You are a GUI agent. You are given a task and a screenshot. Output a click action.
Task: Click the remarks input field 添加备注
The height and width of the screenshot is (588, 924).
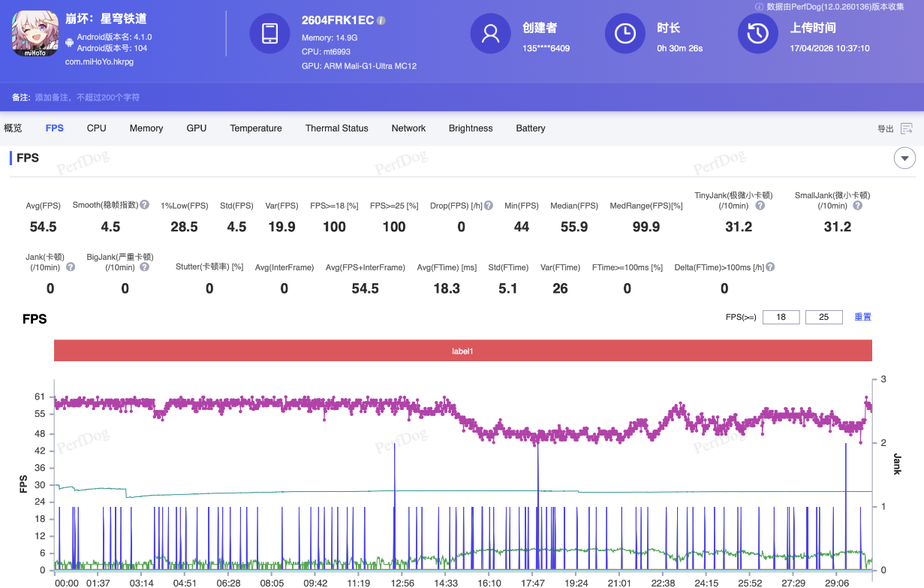(x=87, y=98)
